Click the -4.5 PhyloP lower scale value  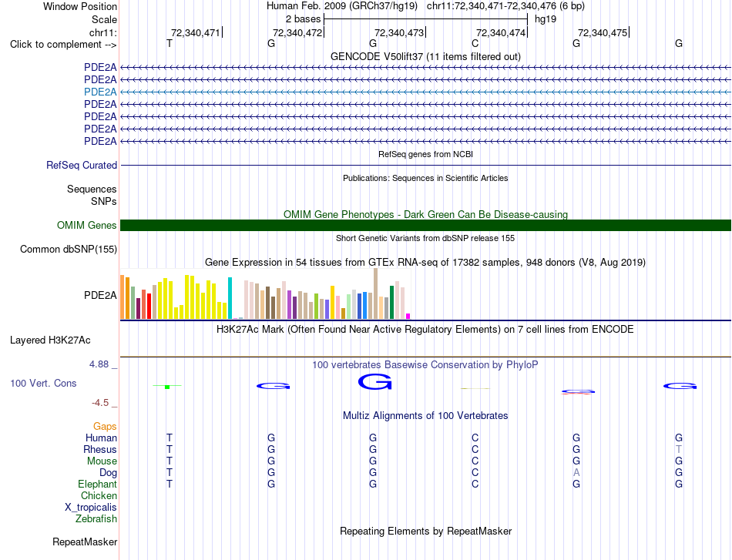(100, 403)
